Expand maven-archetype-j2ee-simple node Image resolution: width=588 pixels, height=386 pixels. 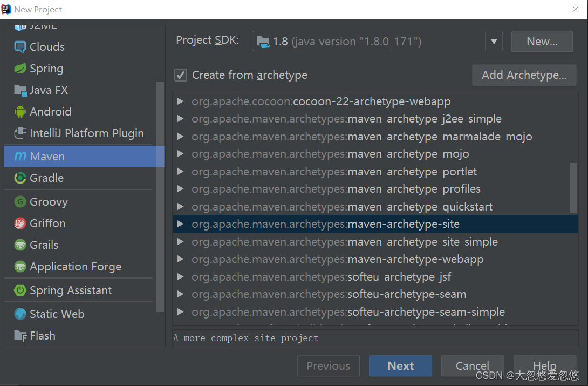180,119
